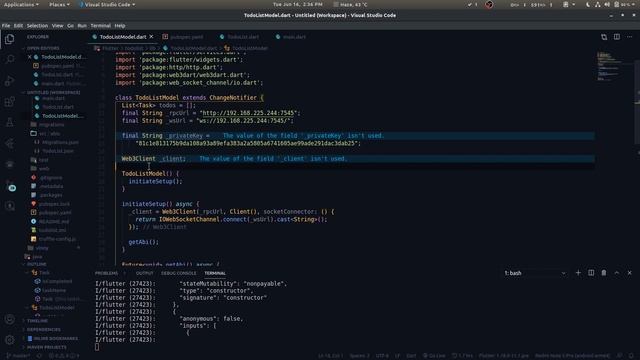Close the TodoListModel.dart tab
This screenshot has height=360, width=640.
coord(151,37)
